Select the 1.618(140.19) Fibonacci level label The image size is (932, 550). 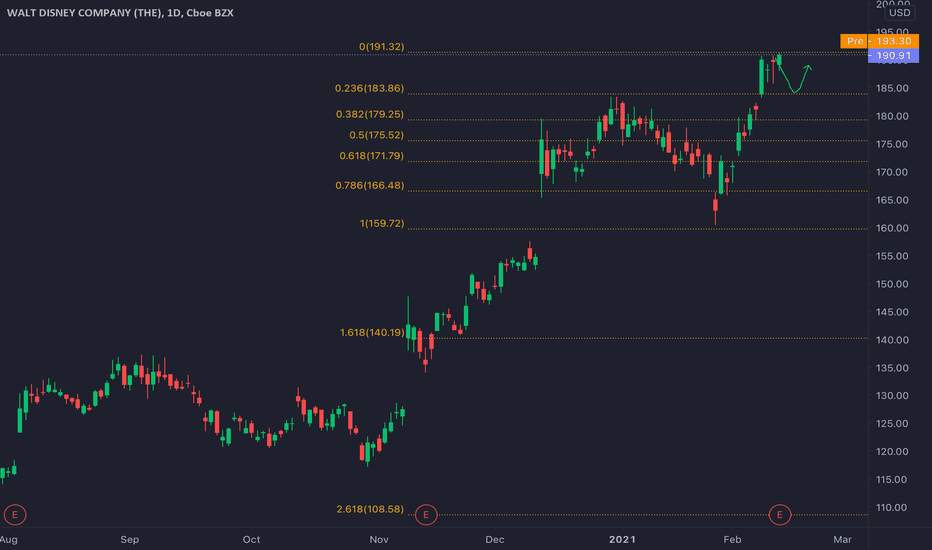tap(372, 332)
